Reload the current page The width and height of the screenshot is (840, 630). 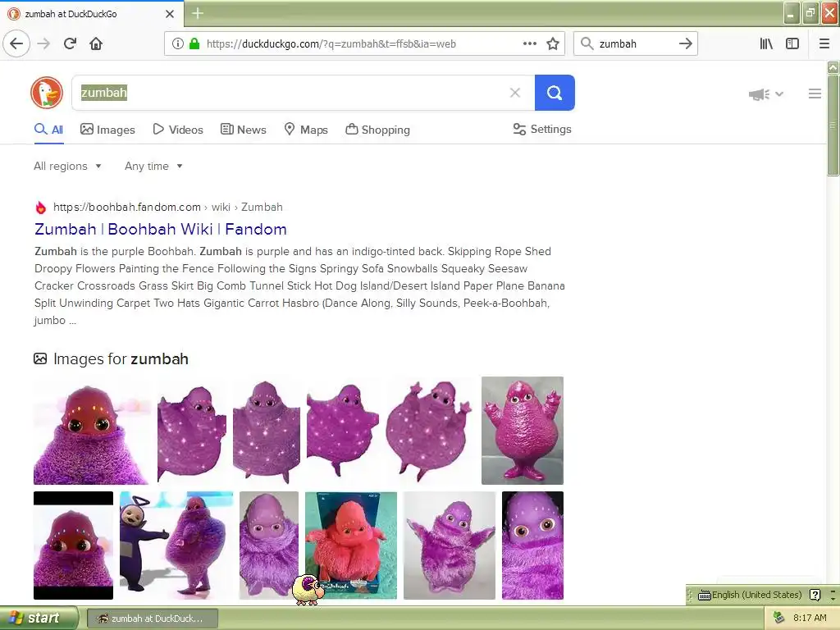[x=70, y=43]
